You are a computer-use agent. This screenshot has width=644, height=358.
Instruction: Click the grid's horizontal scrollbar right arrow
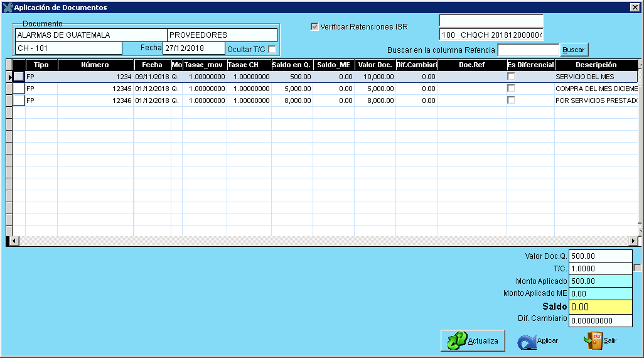(633, 241)
